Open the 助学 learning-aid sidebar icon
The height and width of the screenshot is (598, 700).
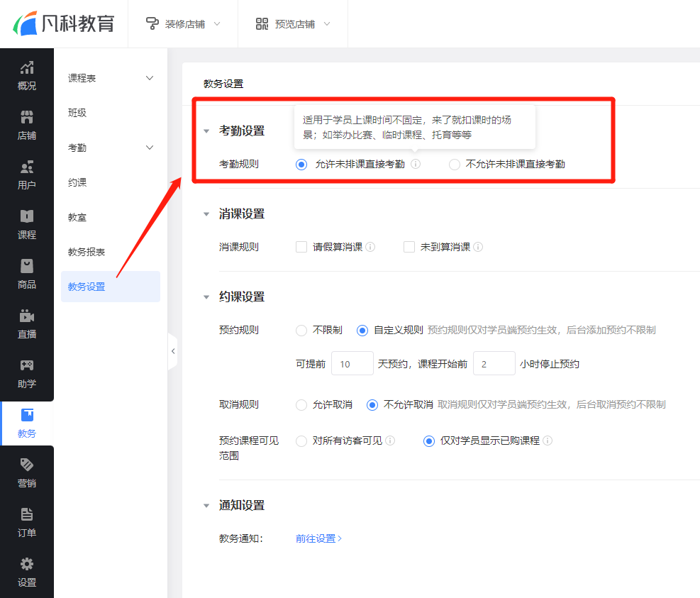(x=27, y=366)
